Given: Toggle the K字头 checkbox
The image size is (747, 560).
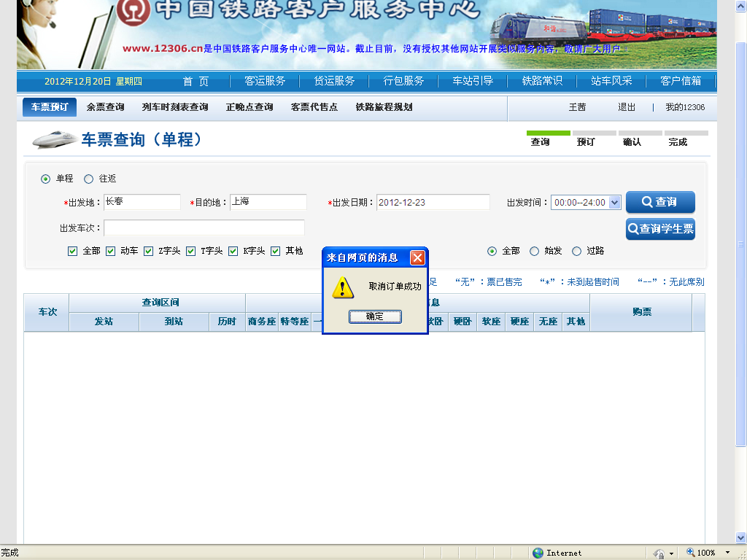Looking at the screenshot, I should (x=233, y=251).
